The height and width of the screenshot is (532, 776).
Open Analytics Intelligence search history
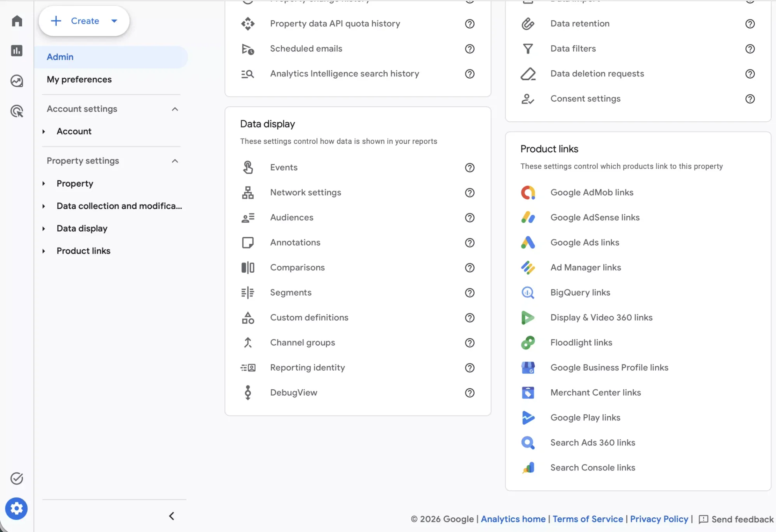pyautogui.click(x=345, y=74)
